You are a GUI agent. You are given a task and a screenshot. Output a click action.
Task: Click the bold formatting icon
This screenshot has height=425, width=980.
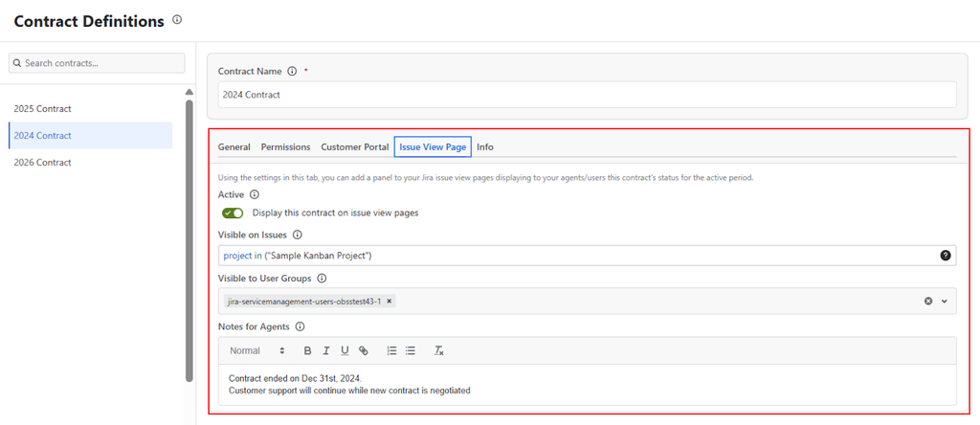click(x=307, y=351)
